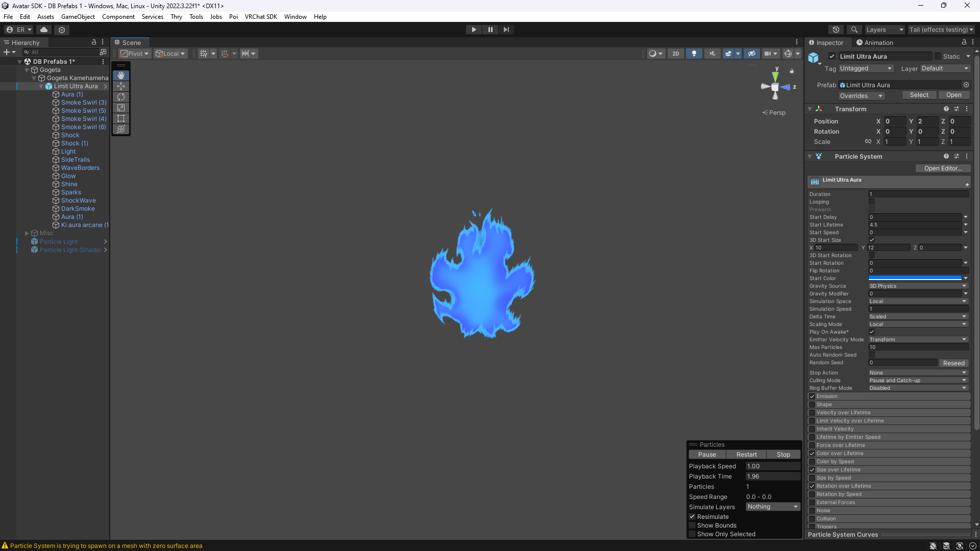Select the Rect transform tool
The width and height of the screenshot is (980, 551).
(x=121, y=118)
